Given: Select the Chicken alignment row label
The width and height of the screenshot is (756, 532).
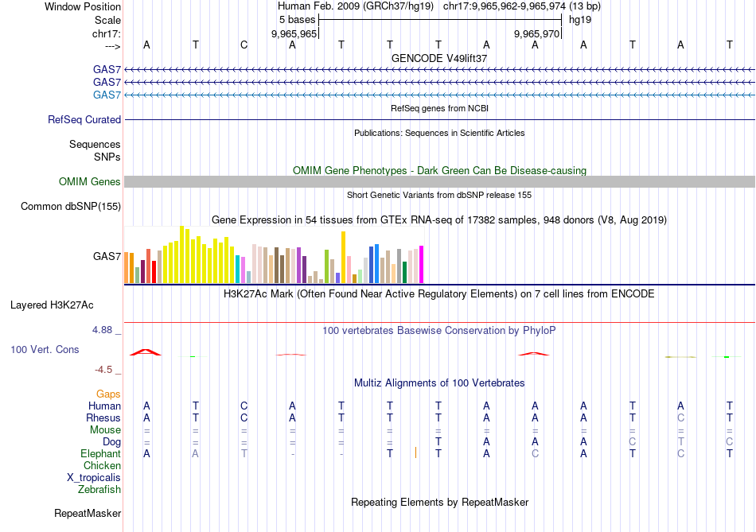Looking at the screenshot, I should click(102, 465).
